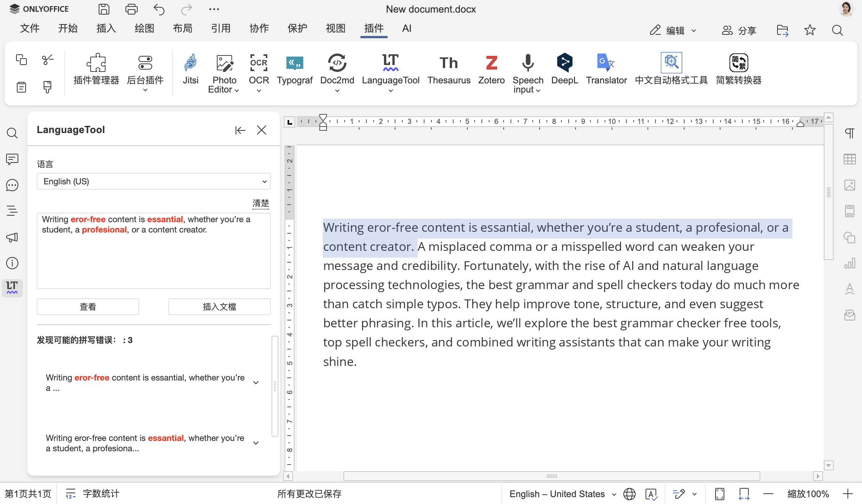Click the chat icon in left sidebar
862x504 pixels.
coord(12,185)
